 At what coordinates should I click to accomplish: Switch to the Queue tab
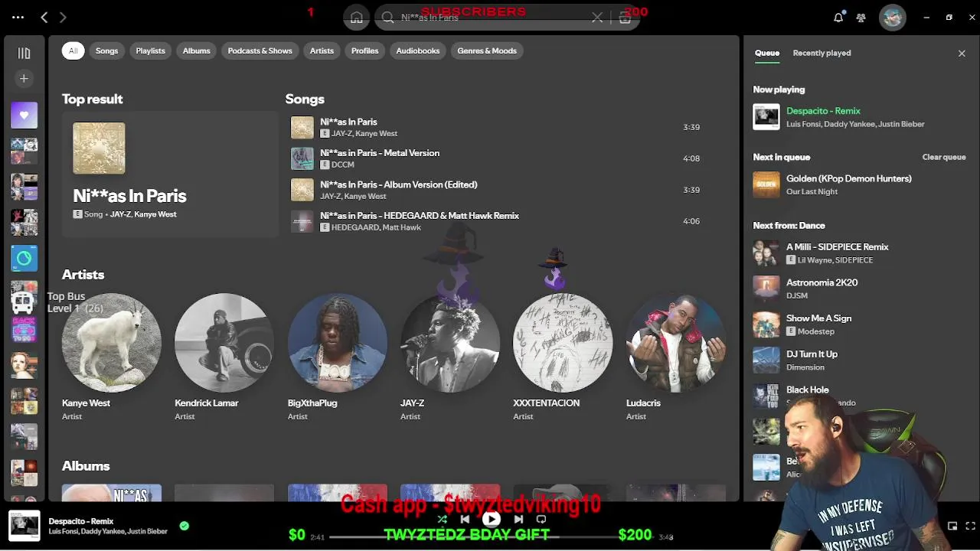pos(766,53)
